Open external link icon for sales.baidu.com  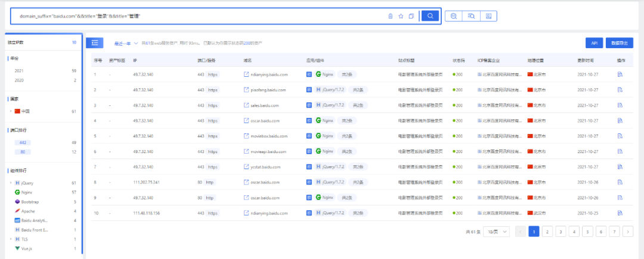(x=246, y=105)
